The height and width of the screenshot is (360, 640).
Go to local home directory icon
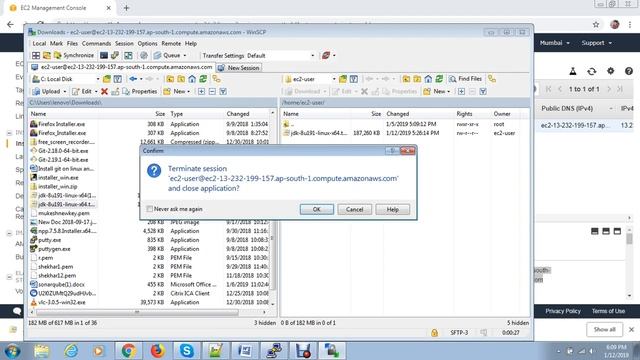point(192,79)
